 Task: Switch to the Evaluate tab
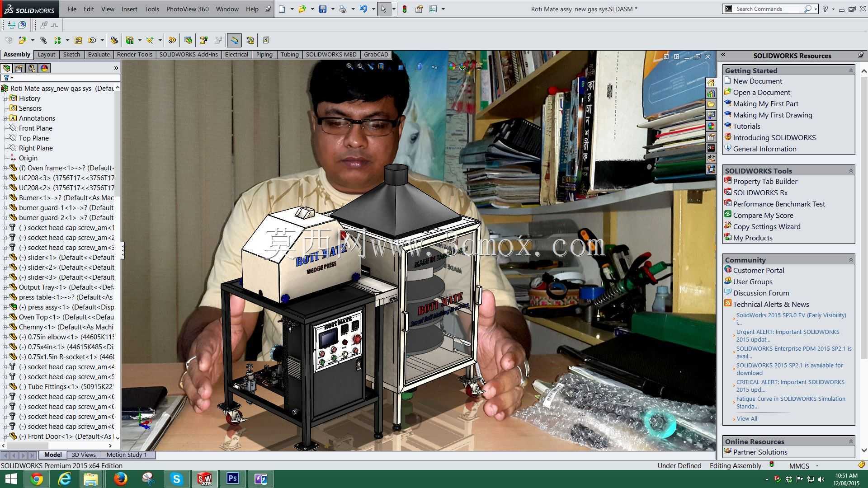[99, 55]
